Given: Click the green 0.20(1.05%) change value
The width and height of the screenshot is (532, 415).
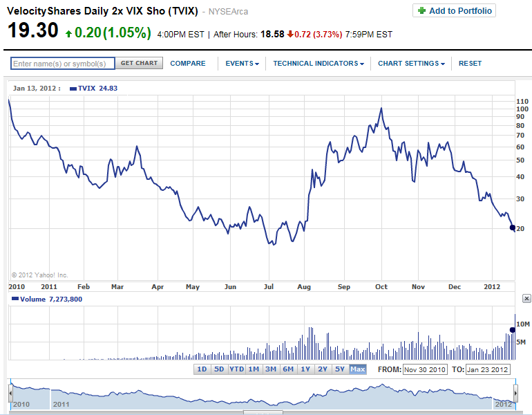Looking at the screenshot, I should click(113, 33).
